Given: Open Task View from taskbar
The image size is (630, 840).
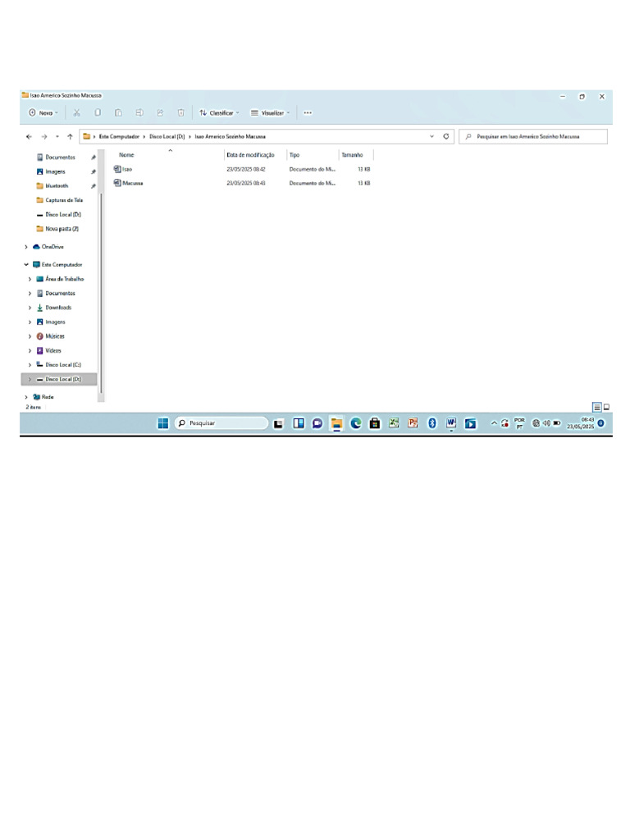Looking at the screenshot, I should tap(279, 424).
